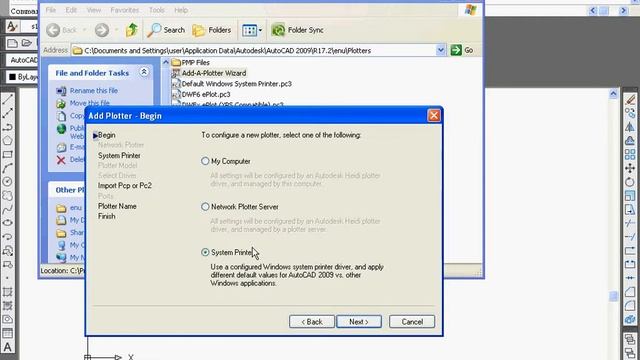Select the Network Plotter Server option
The width and height of the screenshot is (640, 360).
[x=205, y=207]
